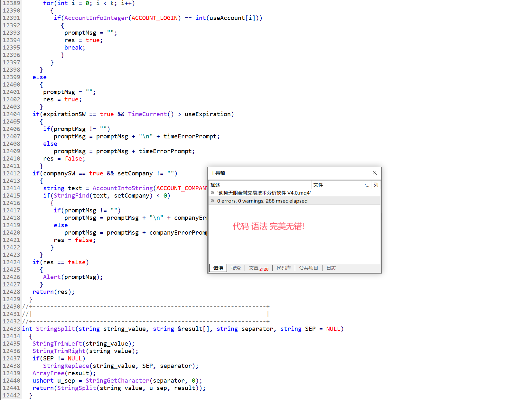Select the "0 errors, 0 warnings" result row
Viewport: 532px width, 400px height.
tap(294, 201)
